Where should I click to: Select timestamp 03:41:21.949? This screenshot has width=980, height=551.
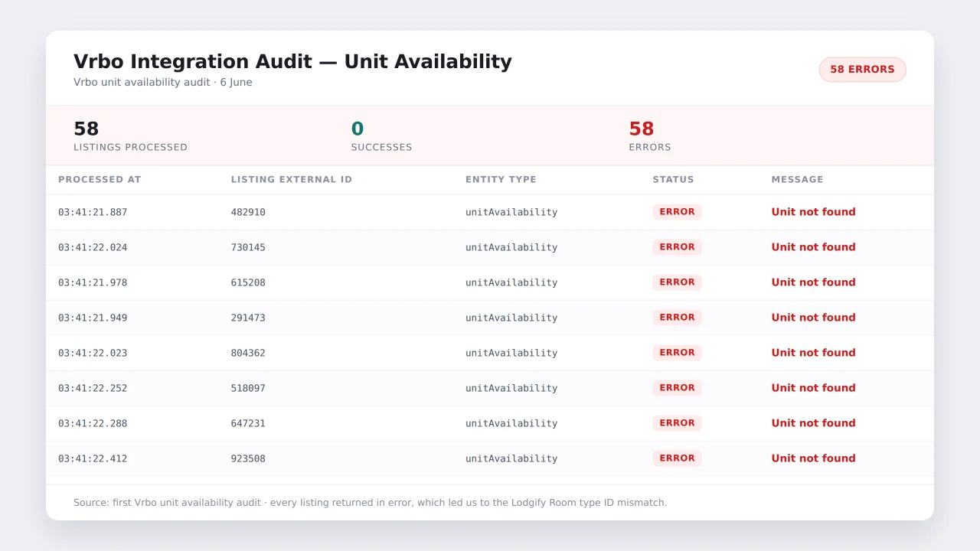tap(93, 318)
